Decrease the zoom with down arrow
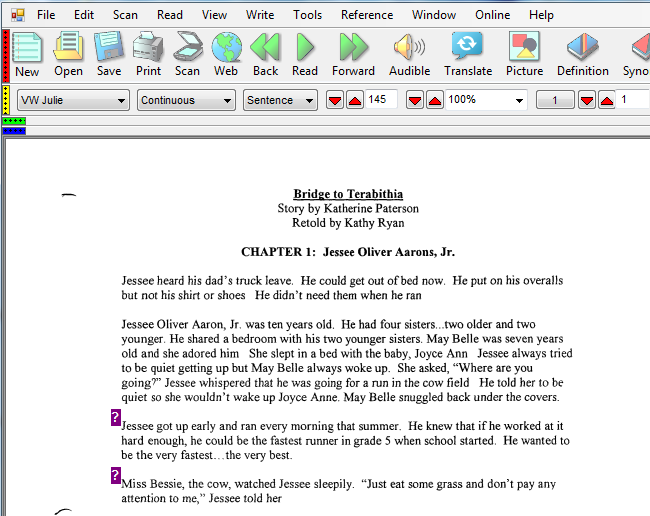This screenshot has width=650, height=516. point(415,100)
